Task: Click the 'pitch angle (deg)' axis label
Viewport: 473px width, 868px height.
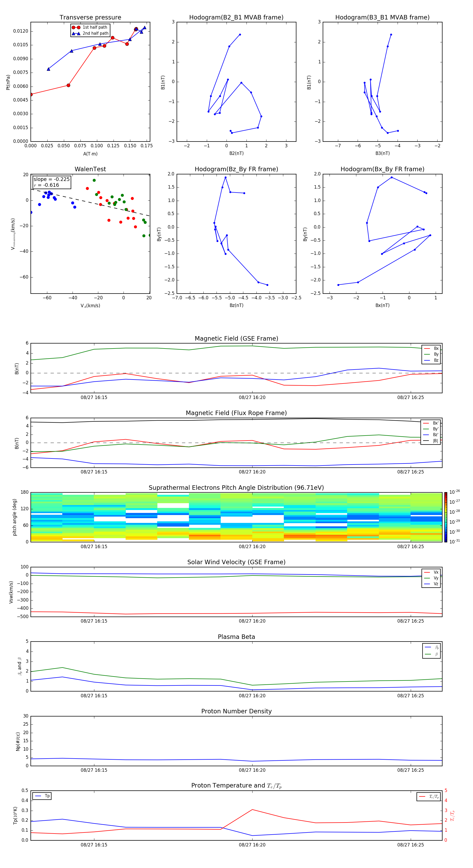Action: click(x=14, y=517)
